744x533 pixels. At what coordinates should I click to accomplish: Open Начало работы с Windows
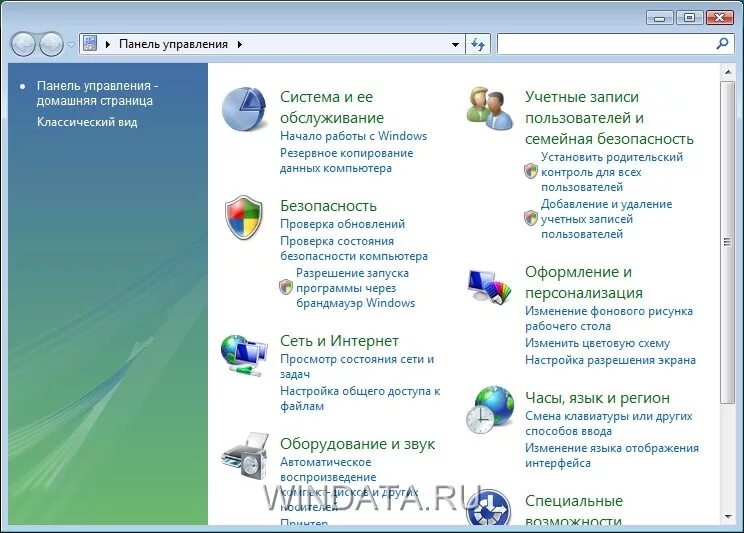353,136
